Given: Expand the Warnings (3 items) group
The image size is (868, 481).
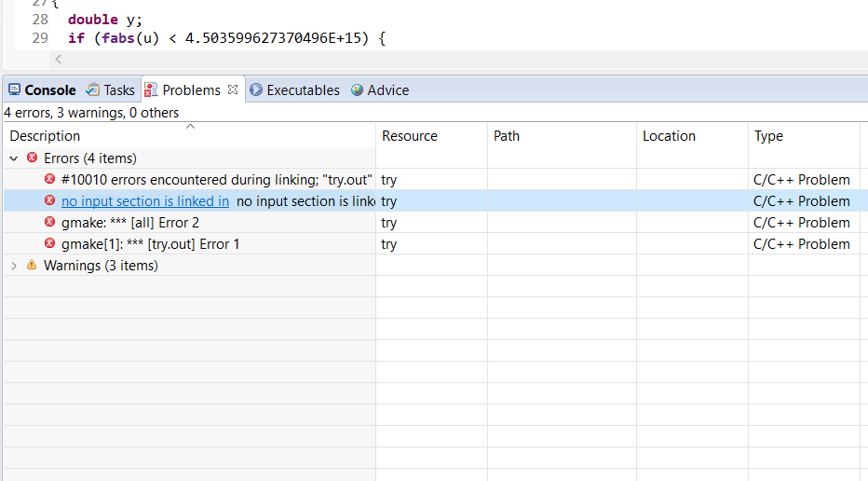Looking at the screenshot, I should [x=13, y=266].
